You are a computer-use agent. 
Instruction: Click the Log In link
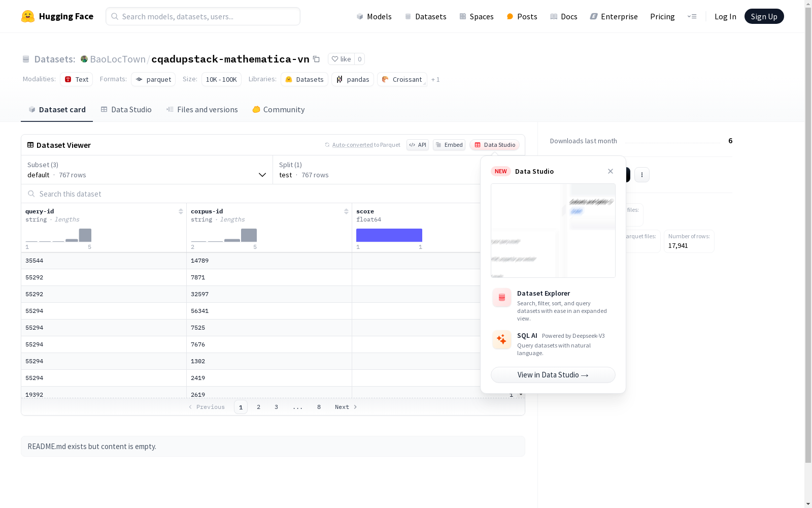point(725,16)
